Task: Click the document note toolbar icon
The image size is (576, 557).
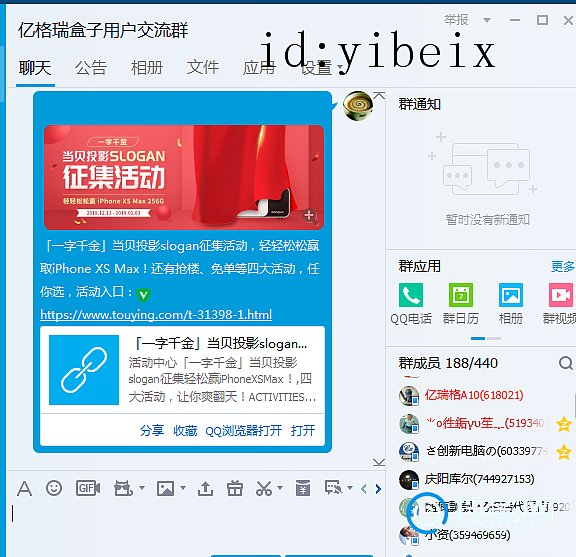Action: (x=303, y=488)
